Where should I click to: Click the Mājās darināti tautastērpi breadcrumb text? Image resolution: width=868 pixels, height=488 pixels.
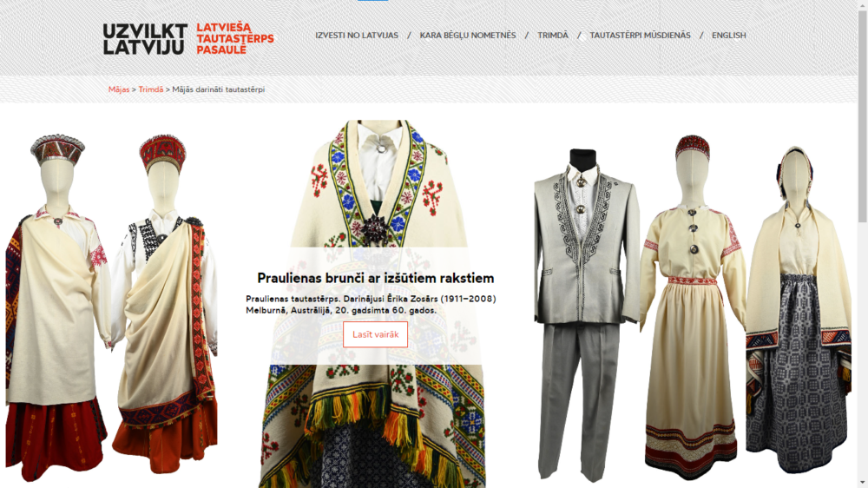[218, 89]
